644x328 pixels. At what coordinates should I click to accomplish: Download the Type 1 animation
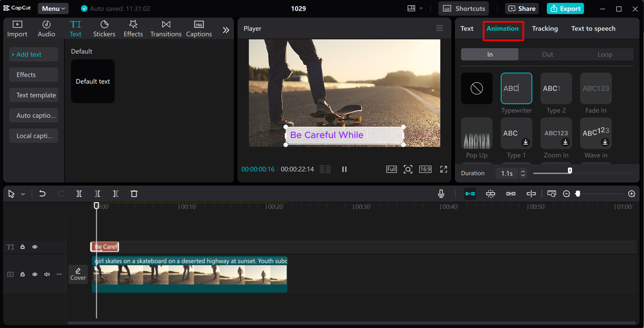pyautogui.click(x=525, y=142)
